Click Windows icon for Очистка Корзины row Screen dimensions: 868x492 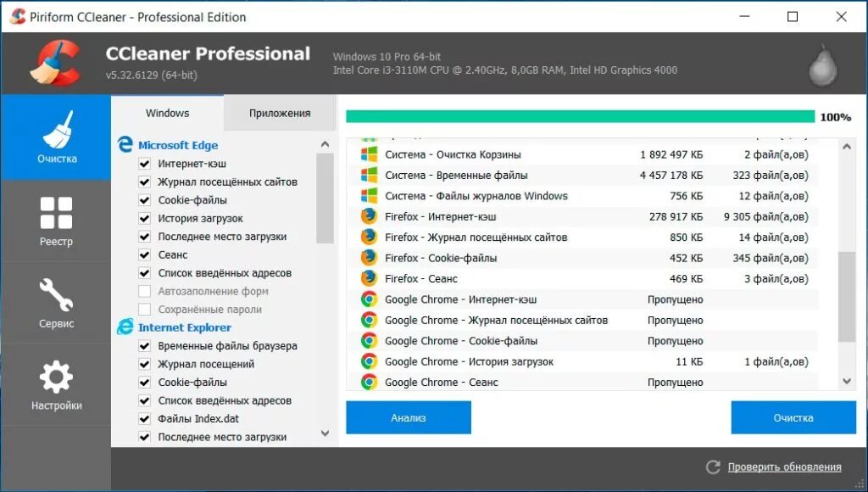[x=369, y=154]
